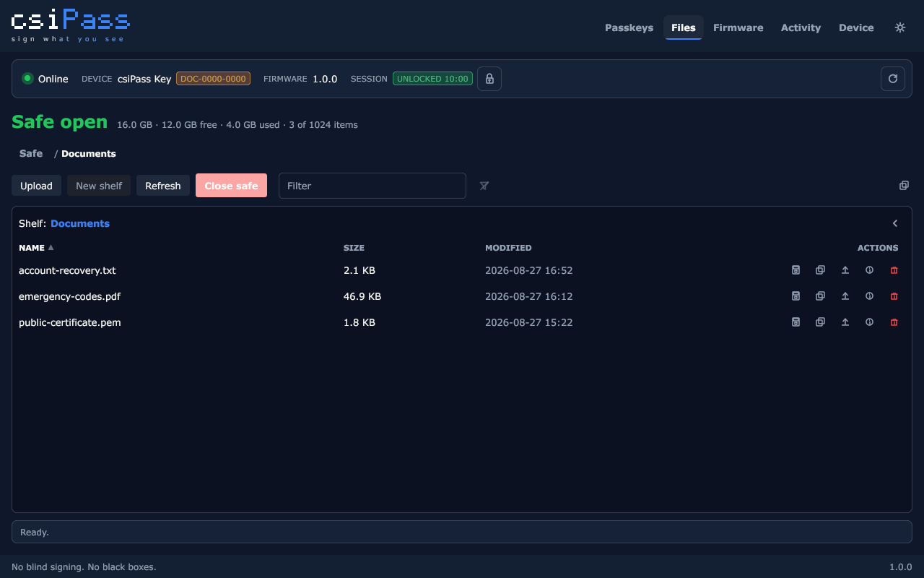
Task: Delete account-recovery.txt with red trash icon
Action: (x=894, y=270)
